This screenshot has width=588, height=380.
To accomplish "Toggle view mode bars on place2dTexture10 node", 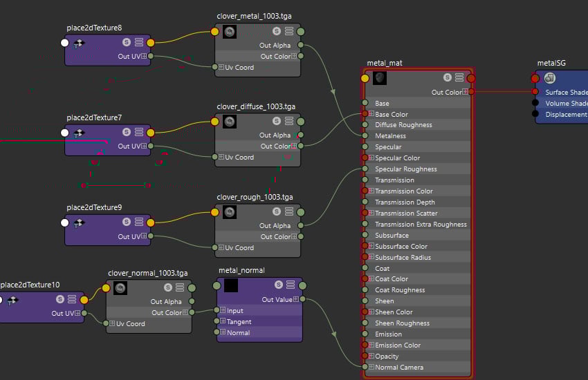I will [x=72, y=299].
